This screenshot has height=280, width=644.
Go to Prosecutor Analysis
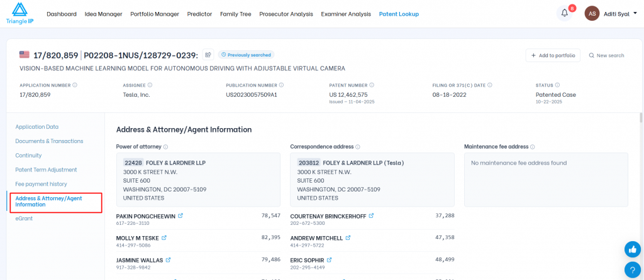(286, 14)
